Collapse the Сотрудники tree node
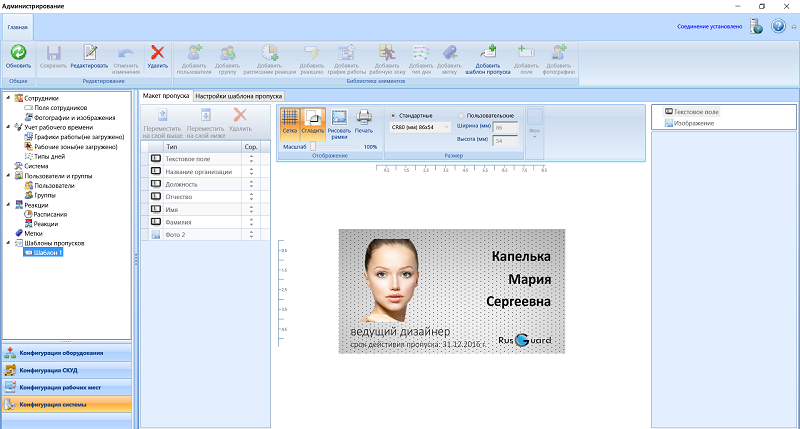 tap(8, 99)
